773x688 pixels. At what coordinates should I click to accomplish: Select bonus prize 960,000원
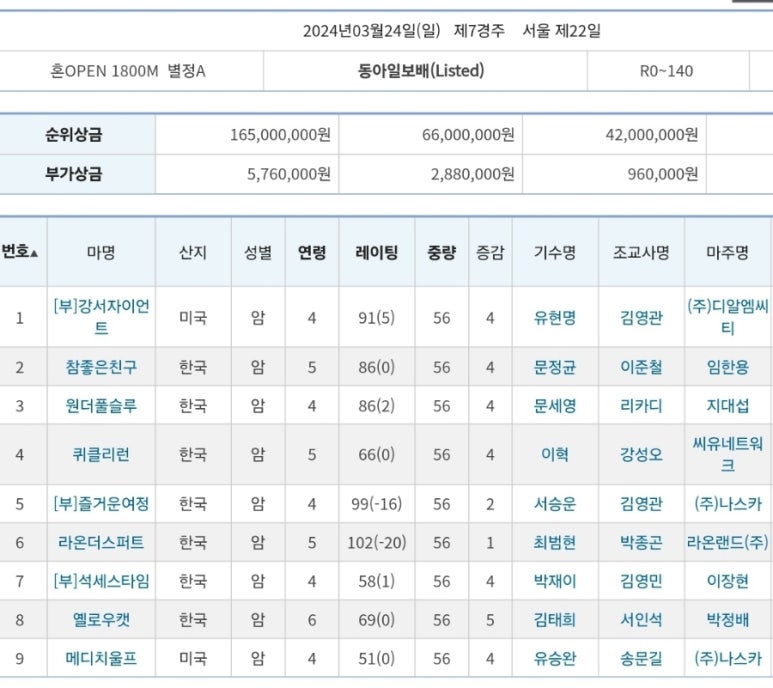click(663, 174)
